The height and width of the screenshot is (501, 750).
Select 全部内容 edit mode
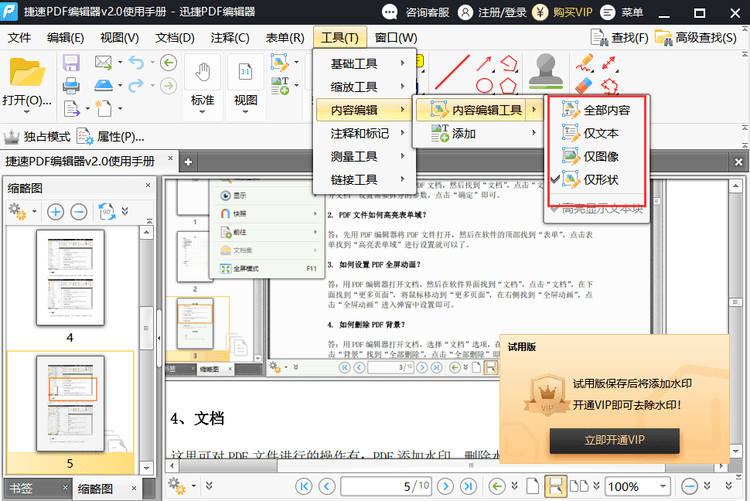[x=596, y=110]
